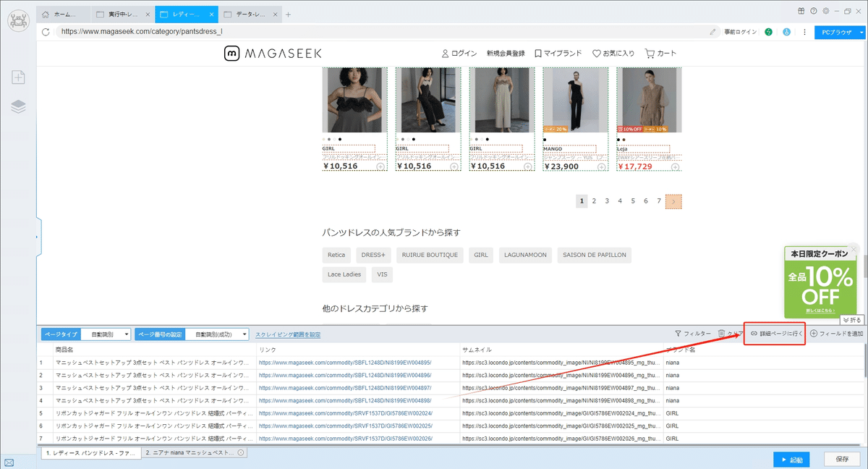The image size is (868, 469).
Task: Click add-to-favorites plus on Leja ¥17,729 item
Action: click(675, 166)
